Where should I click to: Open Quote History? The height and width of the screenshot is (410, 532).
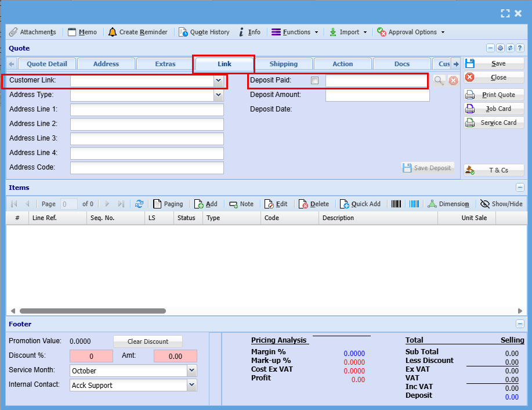point(183,32)
